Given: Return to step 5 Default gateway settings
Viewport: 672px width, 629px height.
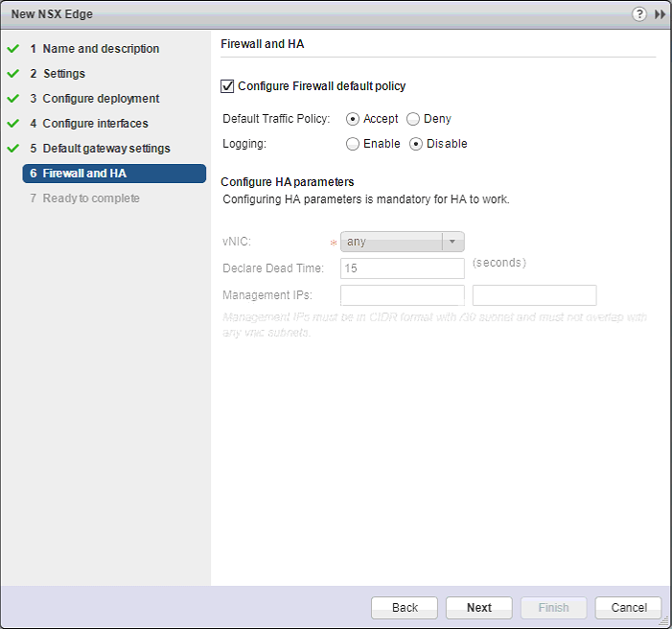Looking at the screenshot, I should [x=105, y=149].
